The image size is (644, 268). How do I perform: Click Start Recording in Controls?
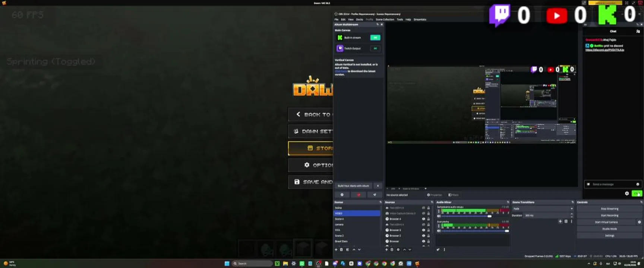coord(609,216)
